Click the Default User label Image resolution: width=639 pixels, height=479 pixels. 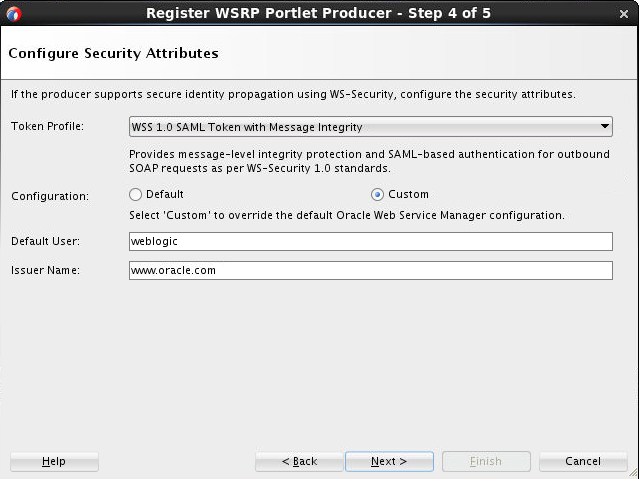click(x=45, y=241)
